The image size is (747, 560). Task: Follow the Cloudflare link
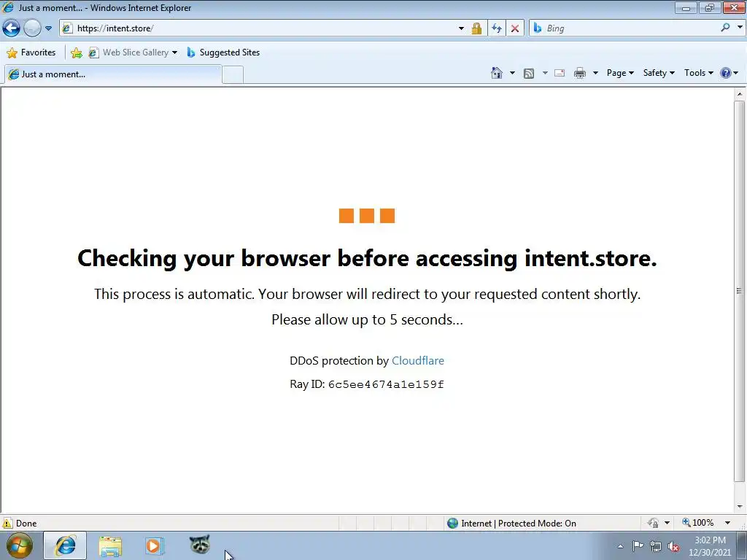pyautogui.click(x=418, y=360)
